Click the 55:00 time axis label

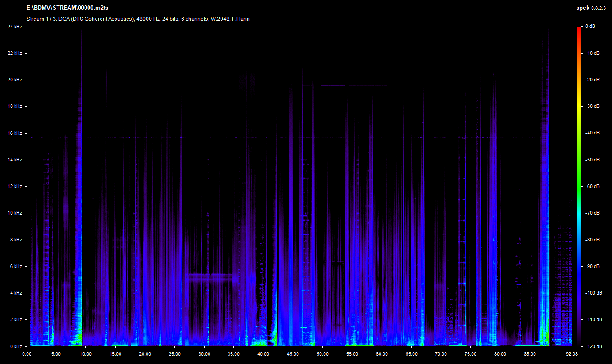[x=352, y=354]
